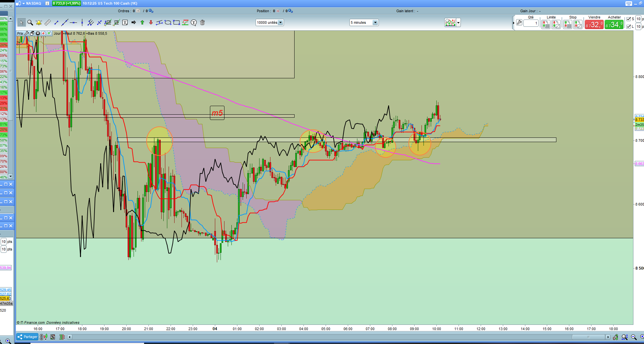This screenshot has width=644, height=344.
Task: Open order settings wrench beside Qté
Action: pyautogui.click(x=519, y=23)
